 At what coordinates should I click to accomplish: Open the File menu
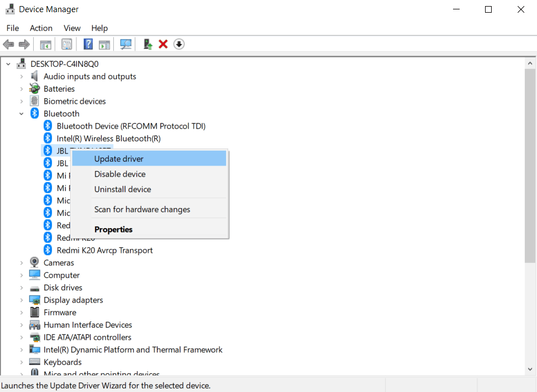pyautogui.click(x=13, y=28)
